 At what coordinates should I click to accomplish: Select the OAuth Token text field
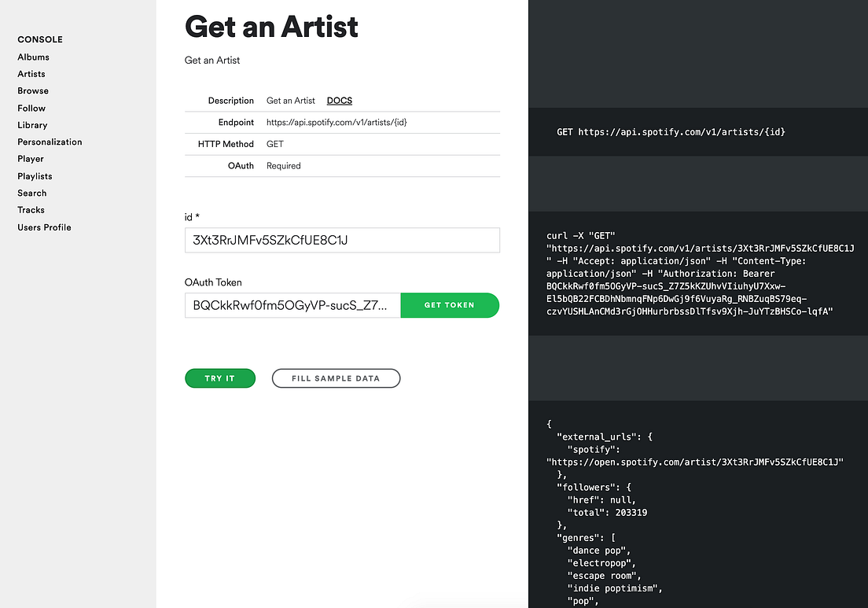point(292,305)
